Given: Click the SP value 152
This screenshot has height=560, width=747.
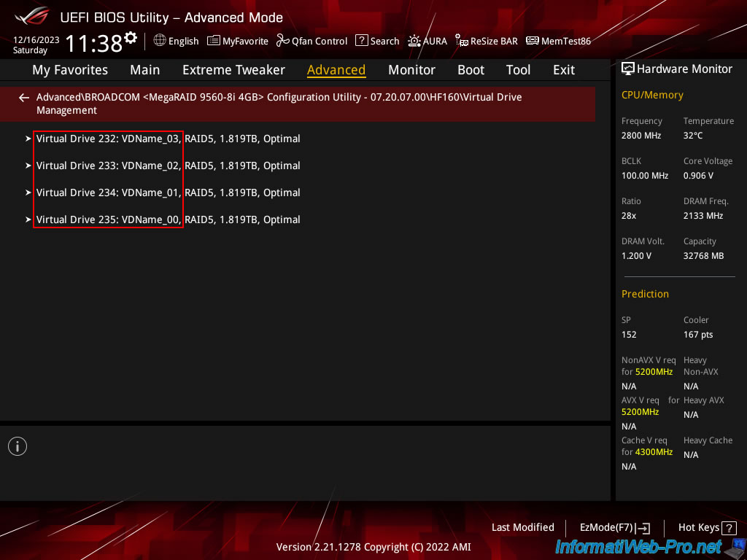Looking at the screenshot, I should tap(629, 334).
